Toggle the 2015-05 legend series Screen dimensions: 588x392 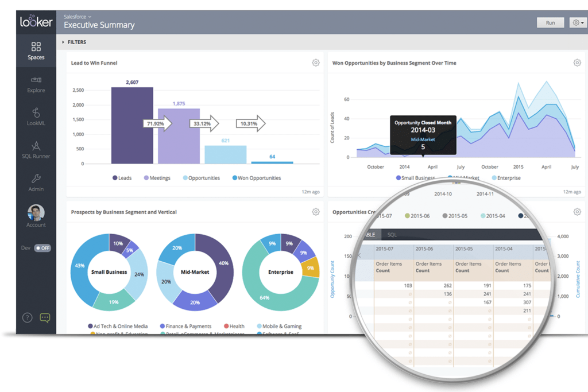455,216
